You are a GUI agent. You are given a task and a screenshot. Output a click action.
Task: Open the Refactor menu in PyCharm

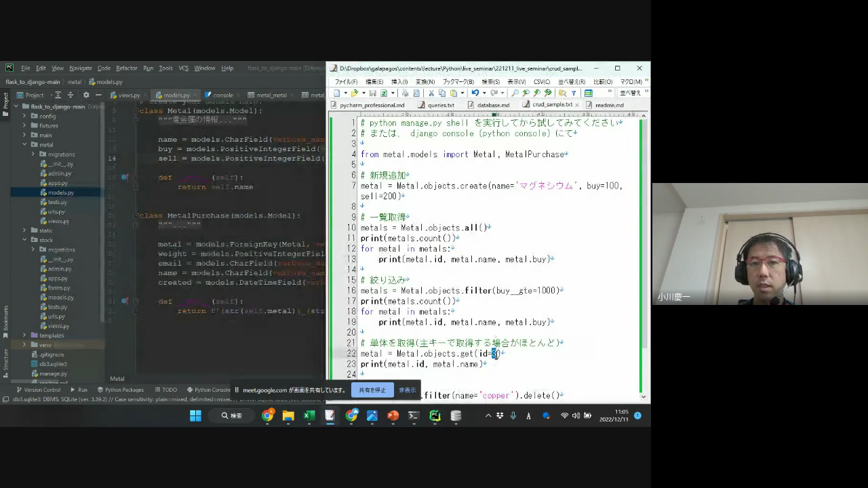[x=126, y=68]
